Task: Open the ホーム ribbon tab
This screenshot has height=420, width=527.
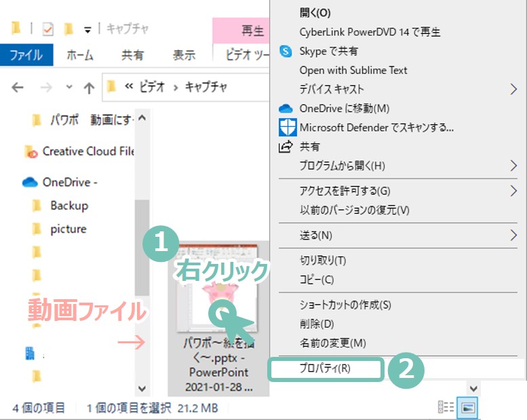Action: [x=79, y=55]
